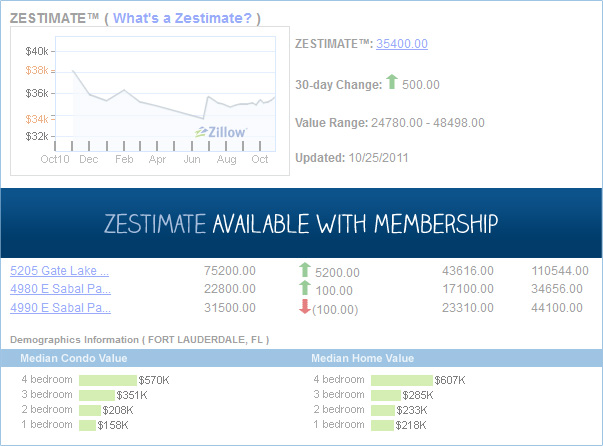Click the value 43616.00 in the table
Image resolution: width=603 pixels, height=446 pixels.
pyautogui.click(x=468, y=271)
